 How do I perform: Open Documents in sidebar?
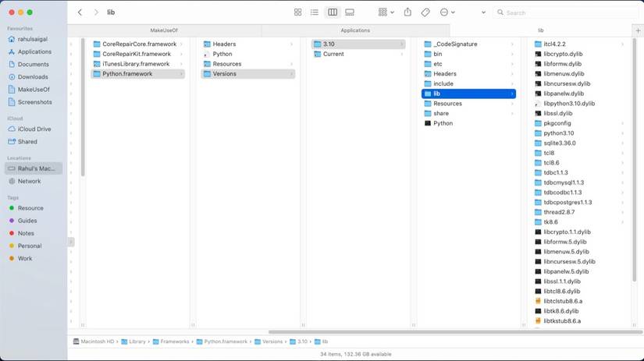[33, 65]
